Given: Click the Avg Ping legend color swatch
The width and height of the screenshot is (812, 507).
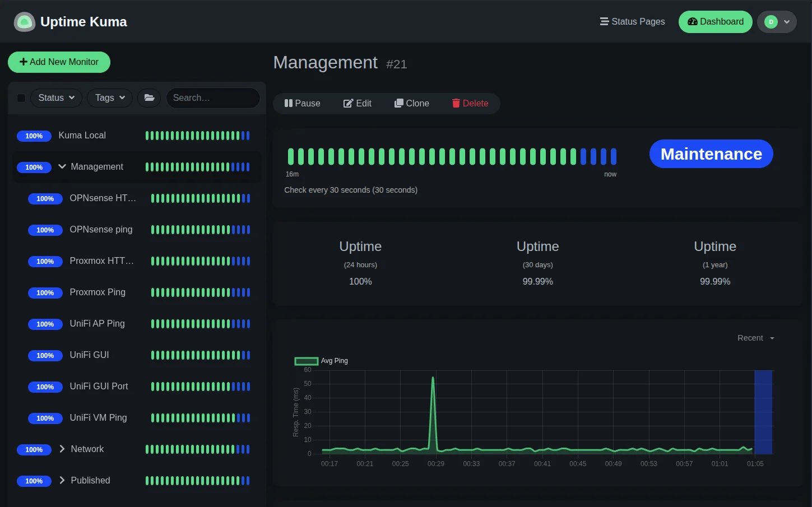Looking at the screenshot, I should tap(307, 361).
